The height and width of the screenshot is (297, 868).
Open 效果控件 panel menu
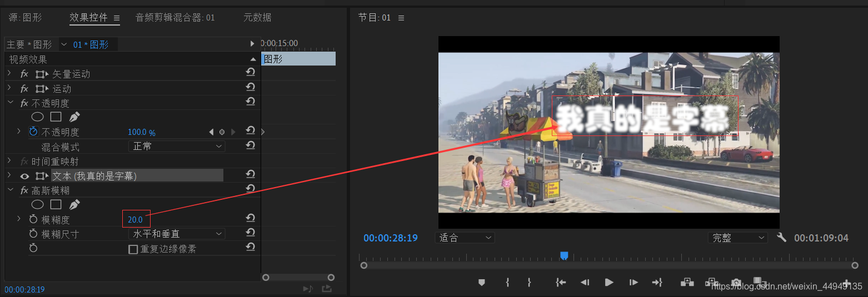point(117,18)
